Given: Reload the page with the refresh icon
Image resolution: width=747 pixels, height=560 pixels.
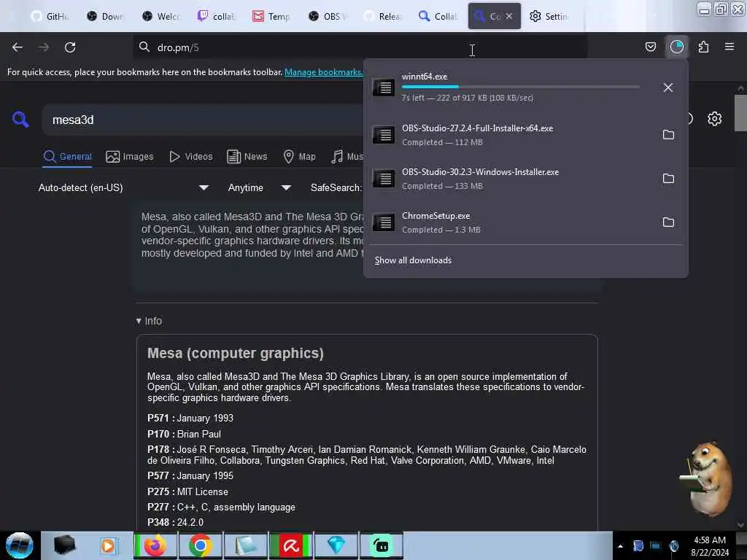Looking at the screenshot, I should pyautogui.click(x=70, y=47).
